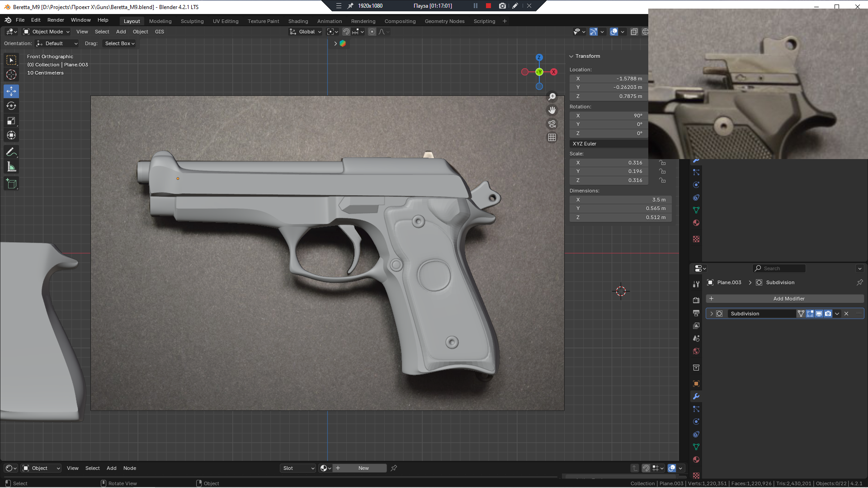This screenshot has height=488, width=868.
Task: Choose the Move tool in toolbar
Action: click(11, 91)
